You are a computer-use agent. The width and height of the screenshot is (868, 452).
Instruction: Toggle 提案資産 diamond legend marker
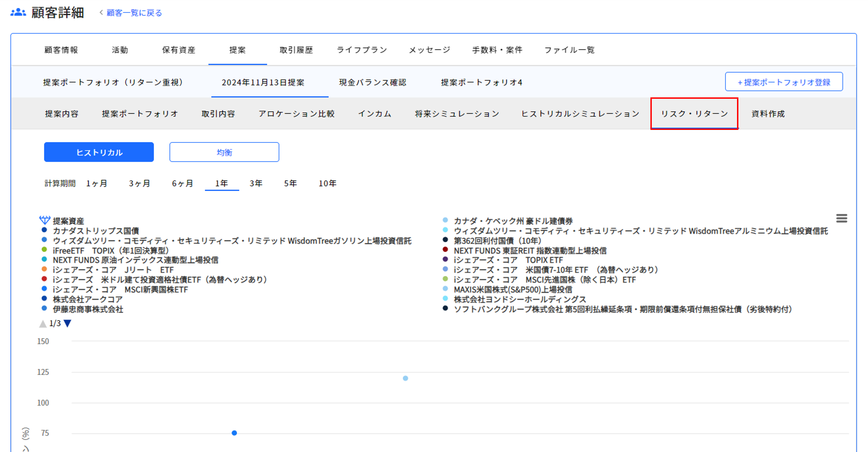click(45, 220)
